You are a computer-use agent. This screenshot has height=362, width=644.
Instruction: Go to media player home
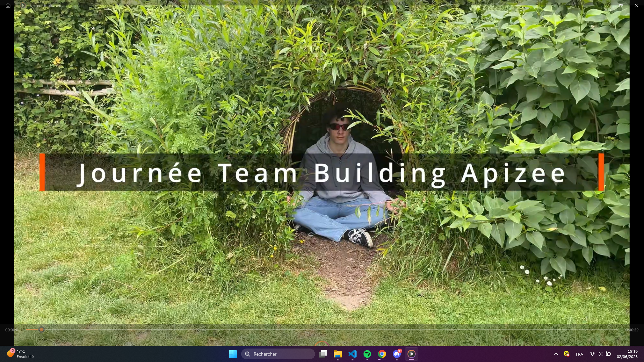(8, 5)
